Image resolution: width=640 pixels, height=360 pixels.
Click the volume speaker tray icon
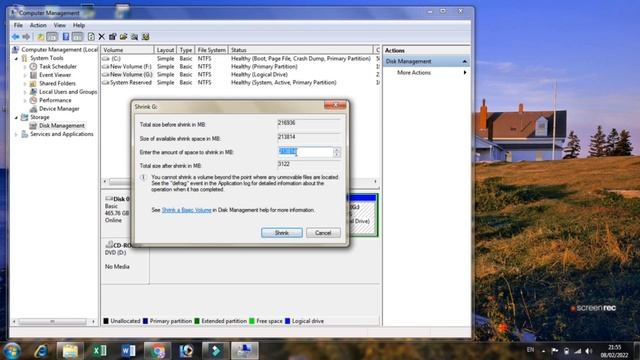click(x=589, y=351)
